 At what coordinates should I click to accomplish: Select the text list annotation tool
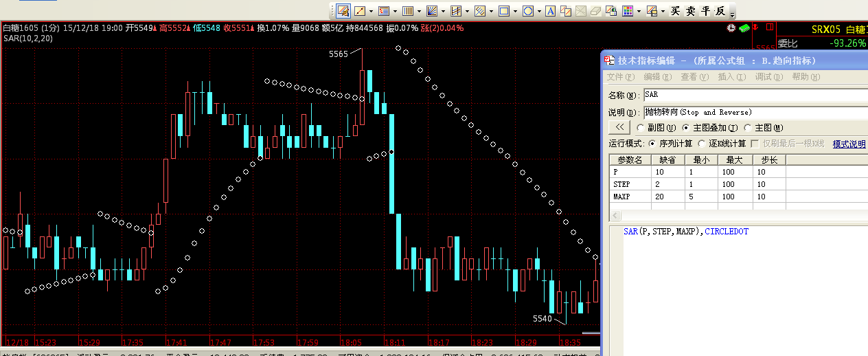coord(384,11)
